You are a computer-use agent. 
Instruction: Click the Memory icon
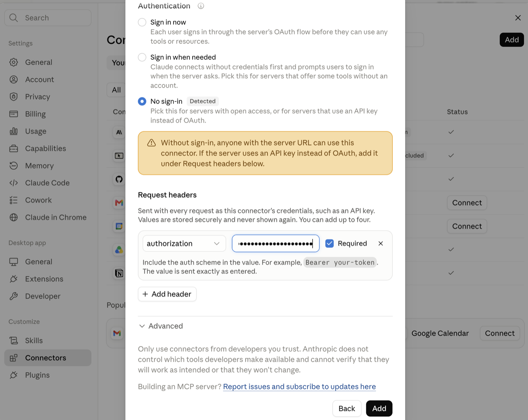tap(14, 166)
